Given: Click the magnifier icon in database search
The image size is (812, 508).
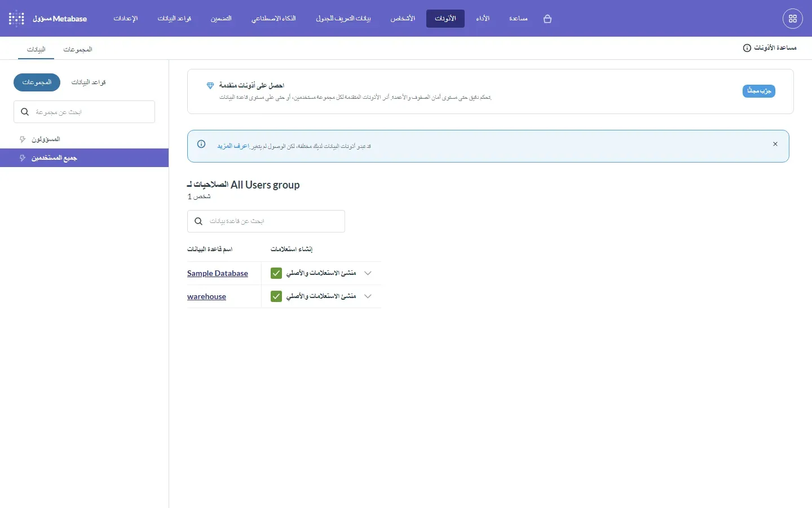Looking at the screenshot, I should [x=198, y=221].
